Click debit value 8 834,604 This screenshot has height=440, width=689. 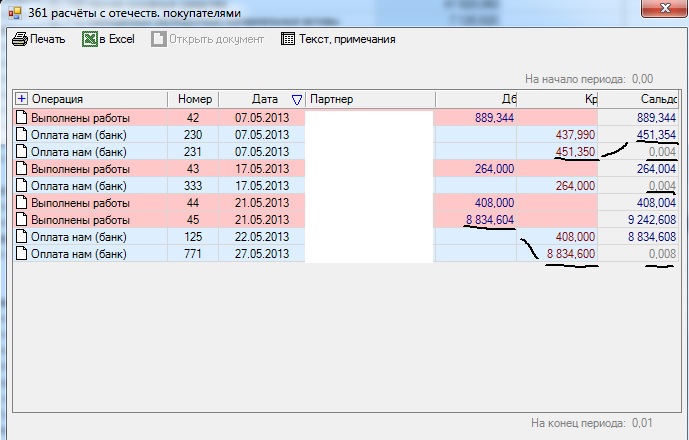pyautogui.click(x=490, y=220)
